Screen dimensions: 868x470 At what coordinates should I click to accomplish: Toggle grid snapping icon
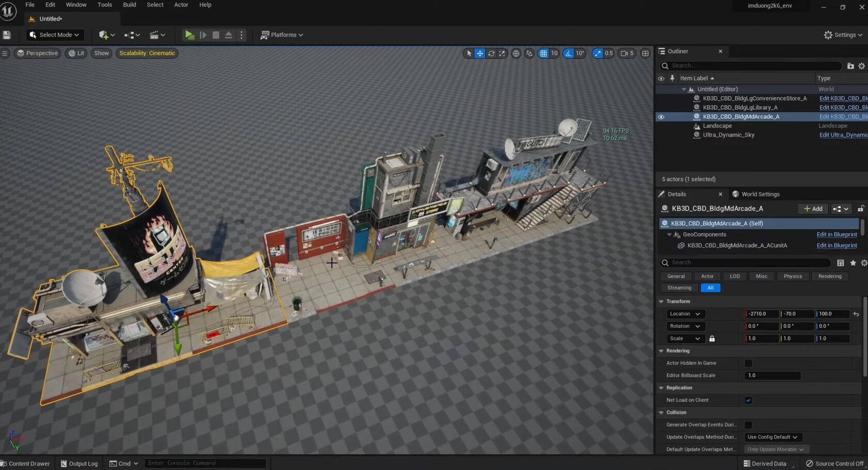coord(543,53)
